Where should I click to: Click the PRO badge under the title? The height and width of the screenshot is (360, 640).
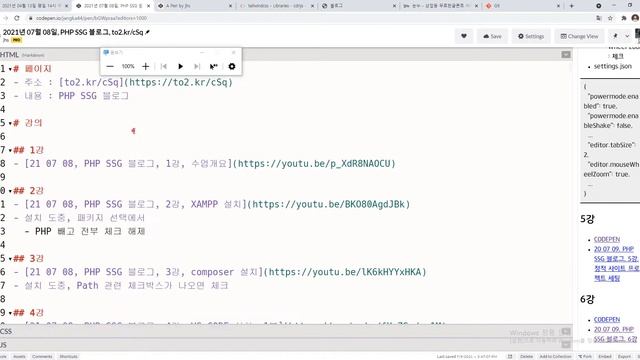point(16,40)
